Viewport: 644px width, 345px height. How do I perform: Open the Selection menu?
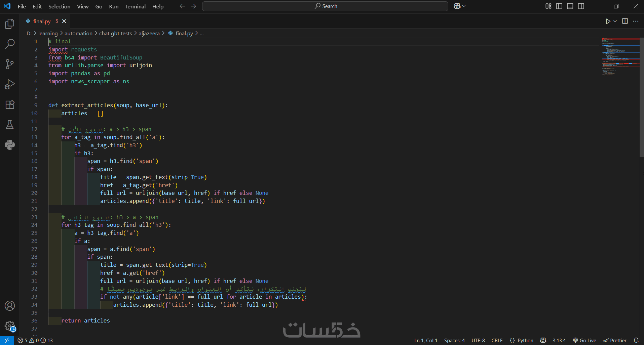(59, 6)
